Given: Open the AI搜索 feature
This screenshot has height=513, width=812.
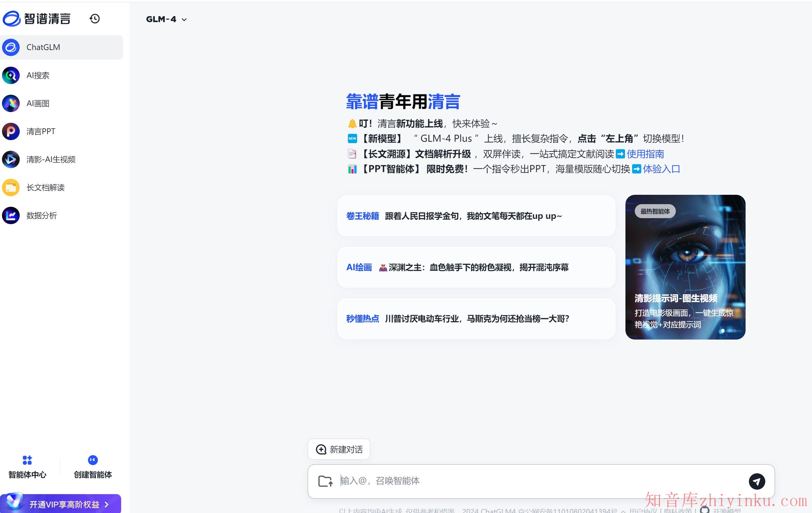Looking at the screenshot, I should click(37, 75).
